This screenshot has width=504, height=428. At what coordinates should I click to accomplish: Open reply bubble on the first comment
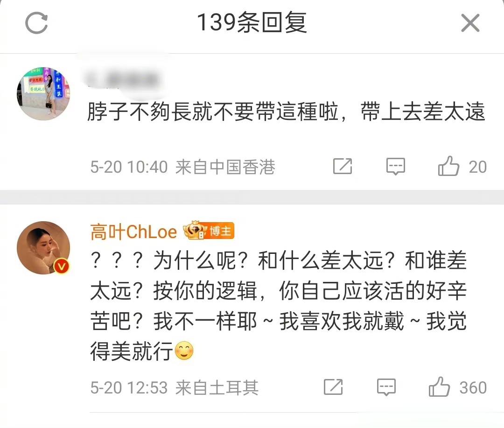pyautogui.click(x=395, y=166)
